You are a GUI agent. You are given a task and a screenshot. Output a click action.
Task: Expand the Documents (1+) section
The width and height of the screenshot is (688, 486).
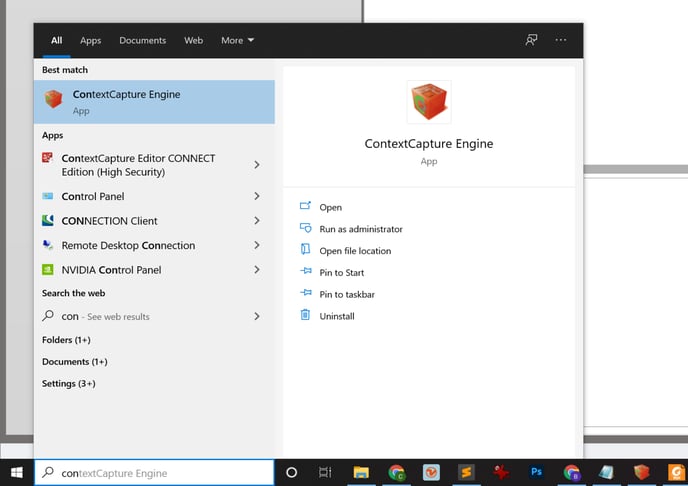click(x=75, y=362)
